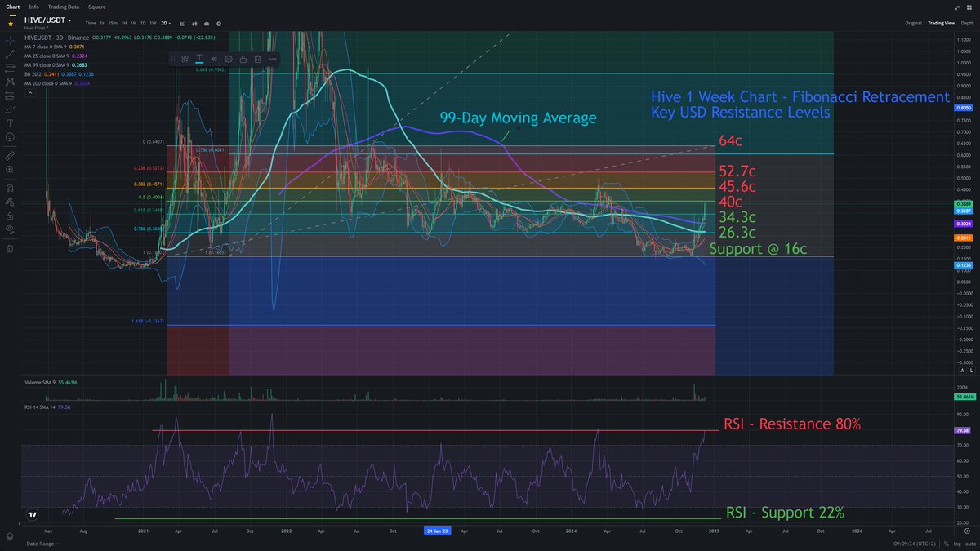Open the chart style icon in top bar
The height and width of the screenshot is (551, 980).
coord(182,24)
